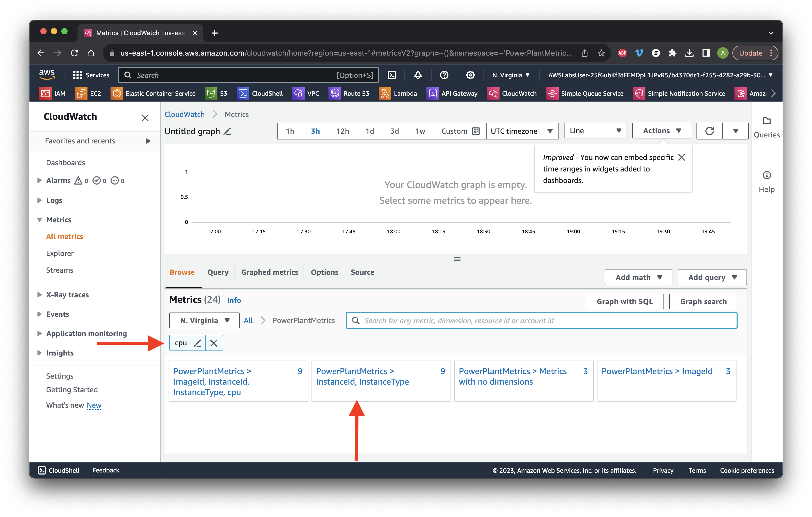The width and height of the screenshot is (812, 517).
Task: Open the CloudShell favorite shortcut
Action: tap(260, 94)
